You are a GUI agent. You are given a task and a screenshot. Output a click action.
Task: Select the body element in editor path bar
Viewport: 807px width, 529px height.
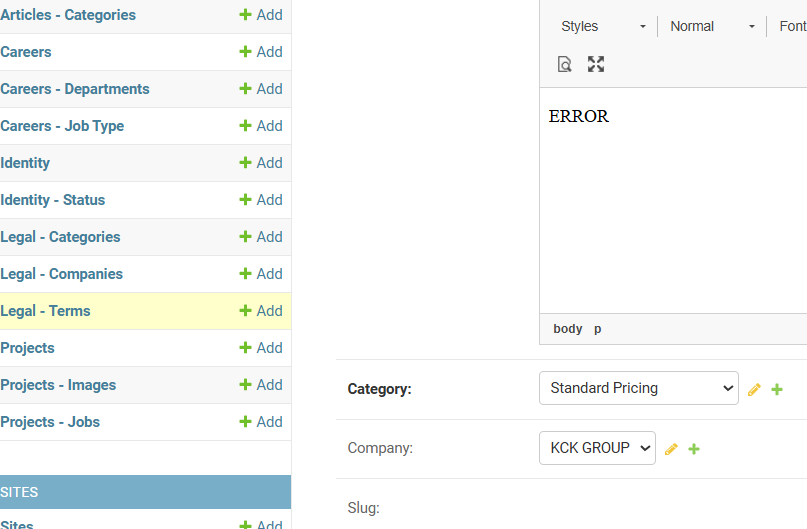(x=567, y=329)
